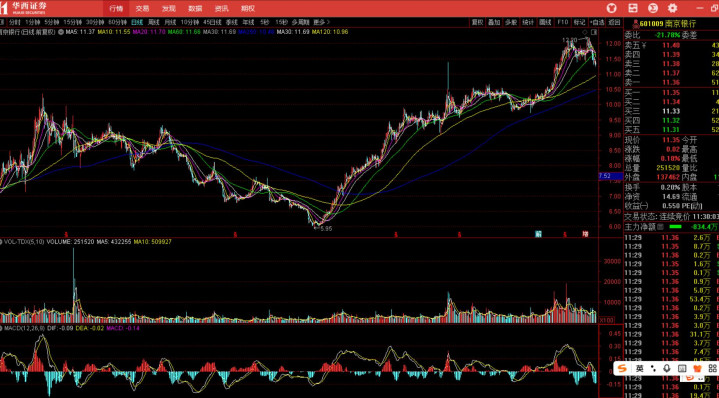Toggle the 英 language mode in Sogou bar
The width and height of the screenshot is (719, 398).
point(639,368)
